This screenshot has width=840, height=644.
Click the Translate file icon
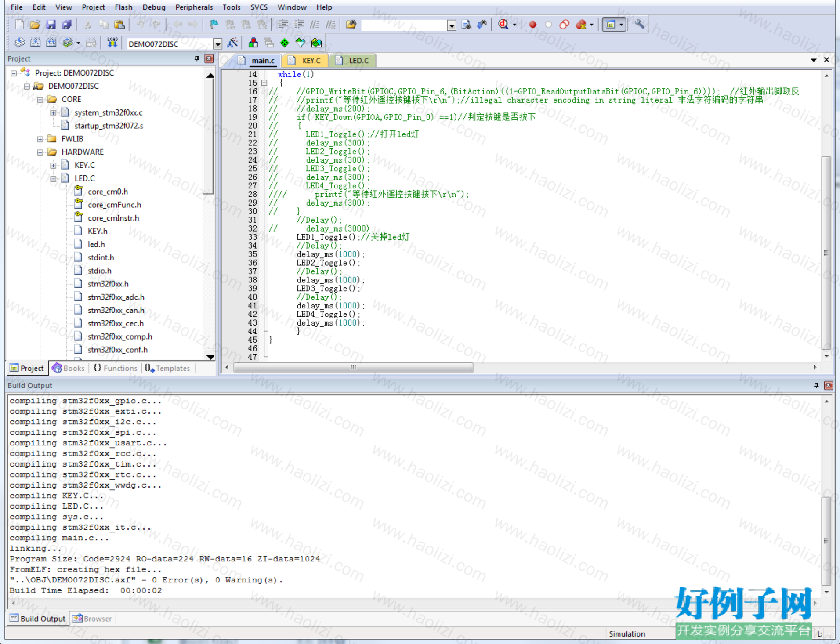tap(19, 43)
